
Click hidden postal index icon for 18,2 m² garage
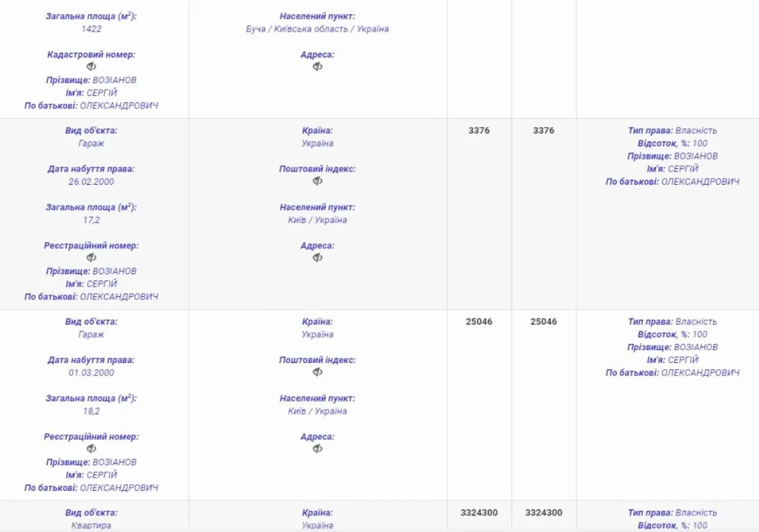click(x=317, y=372)
